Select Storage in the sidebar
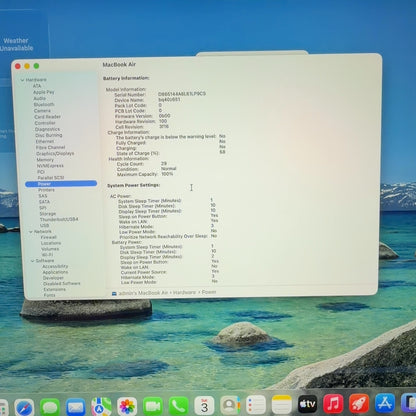Screen dimensions: 416x416 48,214
